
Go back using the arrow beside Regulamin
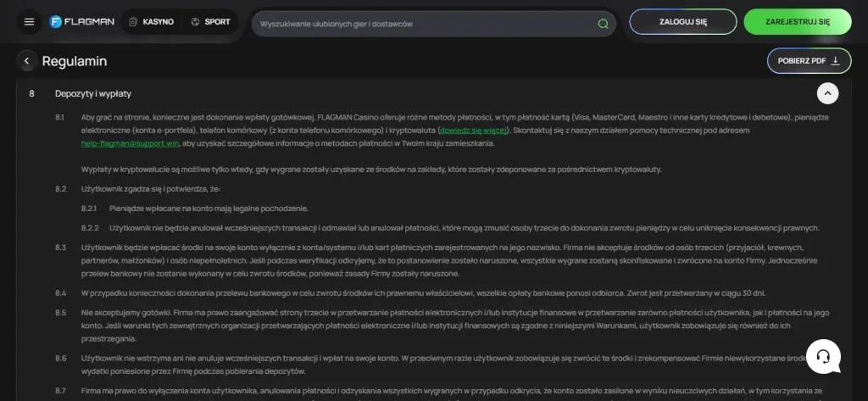(27, 61)
